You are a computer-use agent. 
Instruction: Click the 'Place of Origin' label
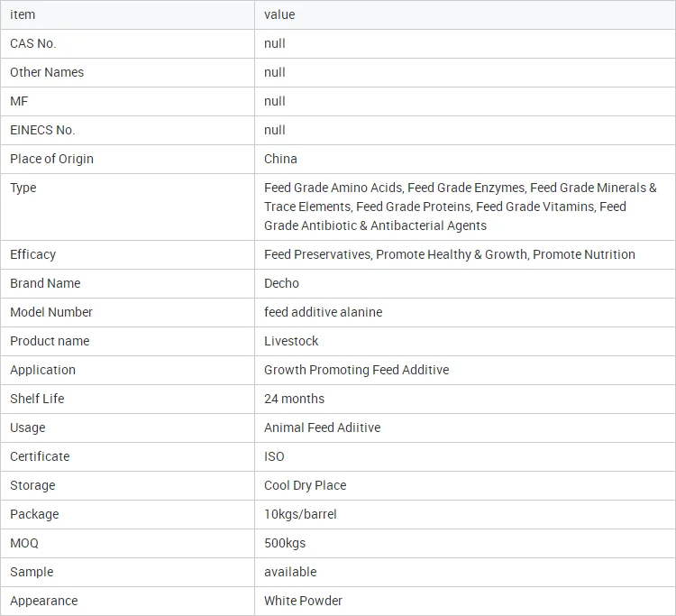51,159
